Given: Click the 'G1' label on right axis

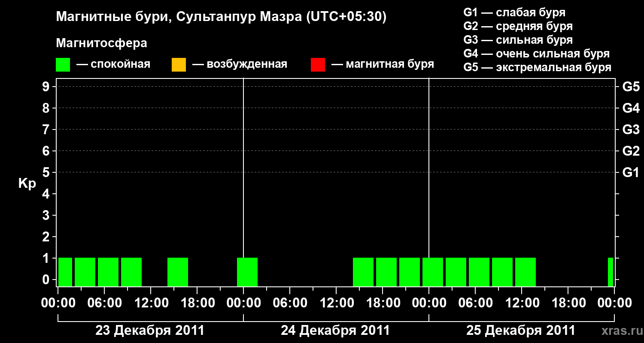Looking at the screenshot, I should [631, 172].
